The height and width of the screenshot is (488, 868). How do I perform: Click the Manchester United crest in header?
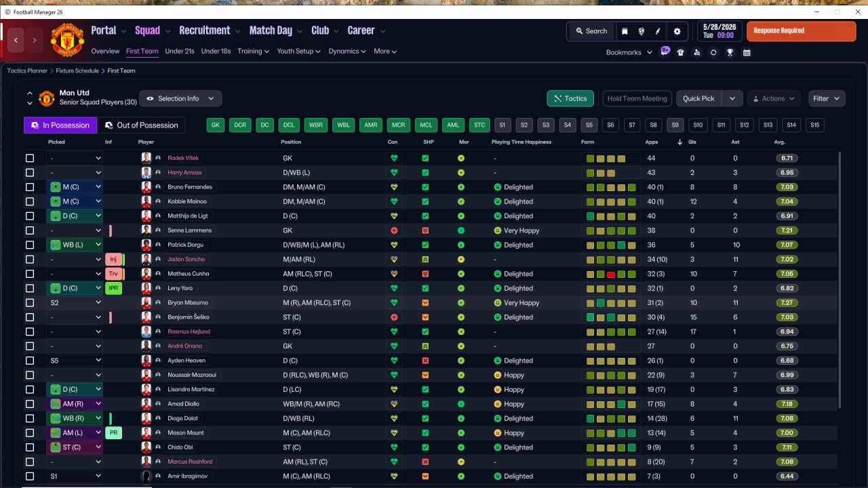coord(67,40)
